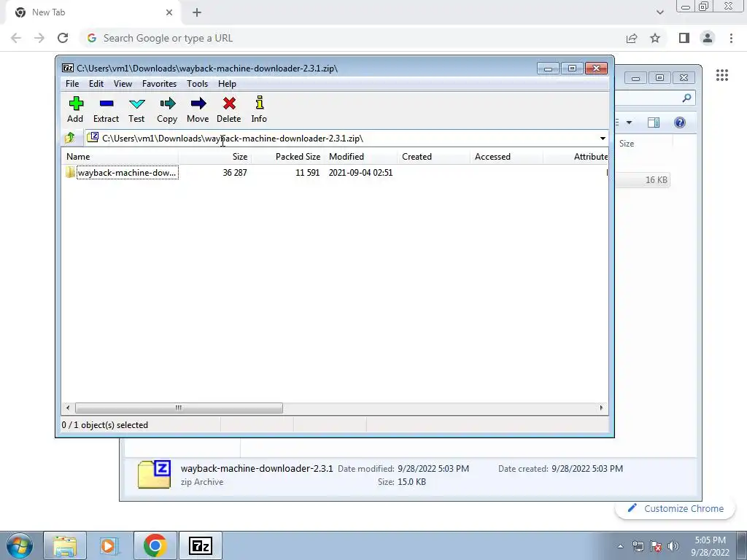The height and width of the screenshot is (560, 747).
Task: Click the volume speaker tray icon
Action: pos(673,546)
